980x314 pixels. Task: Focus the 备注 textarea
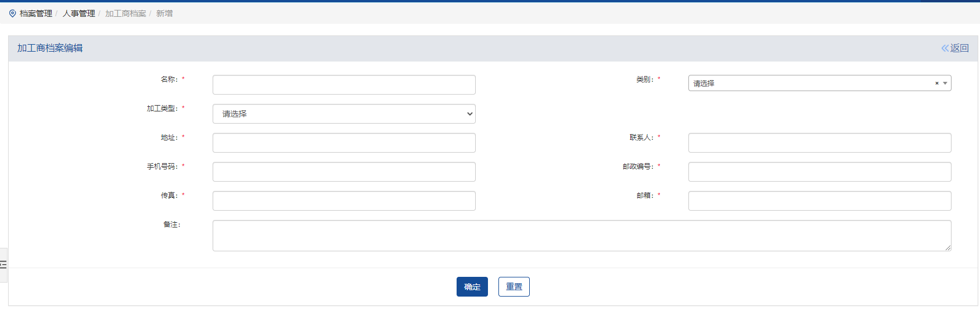click(581, 236)
